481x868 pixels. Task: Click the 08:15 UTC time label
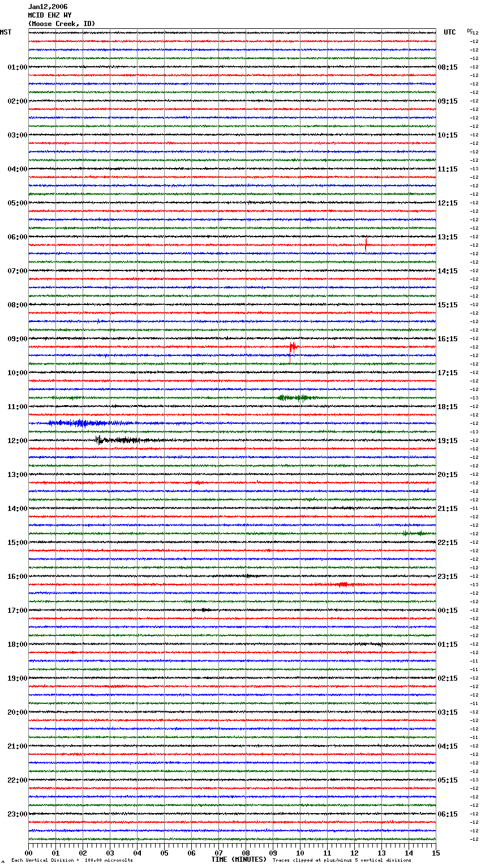pyautogui.click(x=448, y=67)
